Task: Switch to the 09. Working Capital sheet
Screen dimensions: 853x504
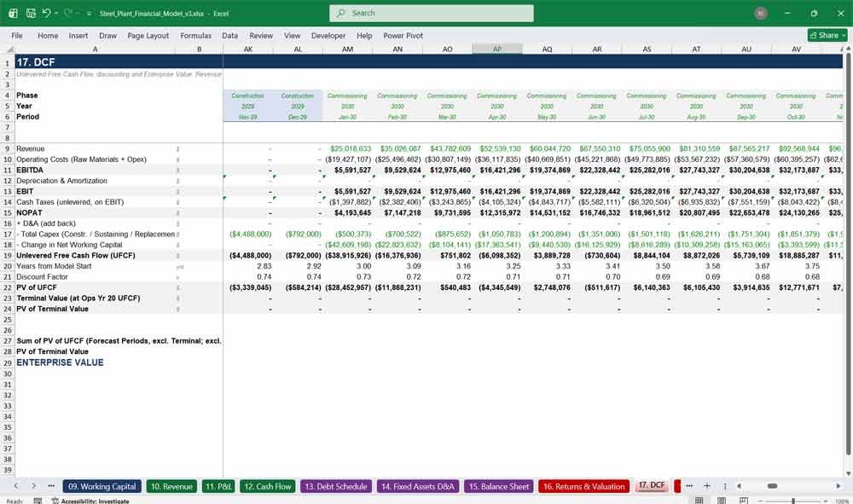Action: [x=102, y=487]
